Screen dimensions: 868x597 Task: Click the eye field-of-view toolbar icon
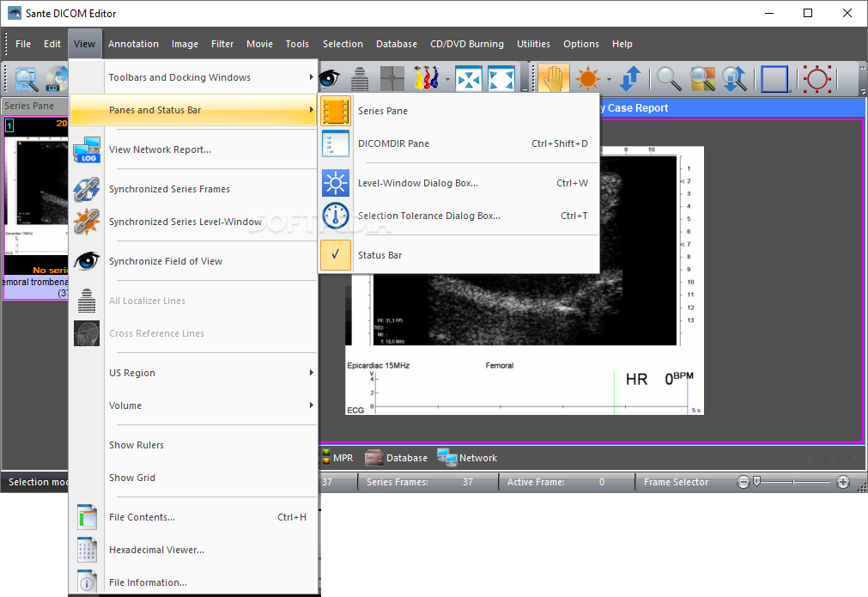click(329, 79)
